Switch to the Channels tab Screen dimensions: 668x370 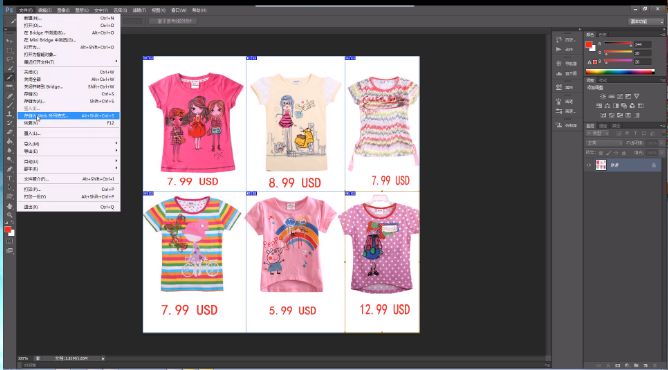[603, 126]
